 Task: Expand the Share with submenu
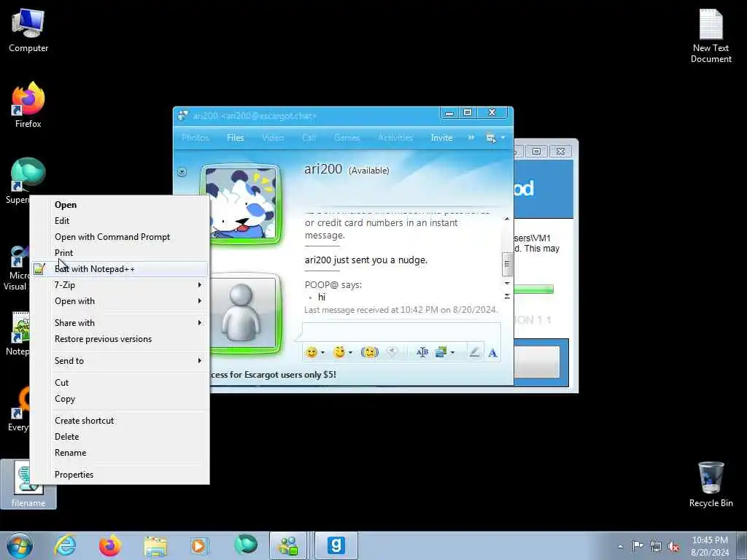point(119,323)
